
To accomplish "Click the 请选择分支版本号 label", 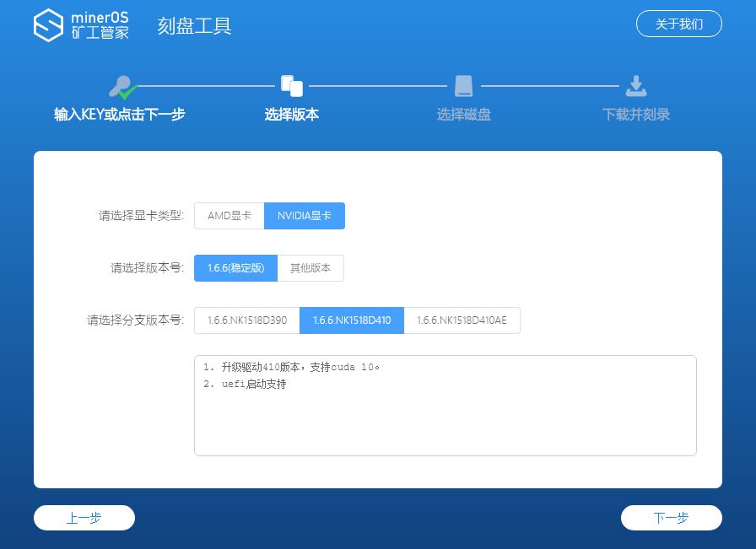I will pos(136,320).
